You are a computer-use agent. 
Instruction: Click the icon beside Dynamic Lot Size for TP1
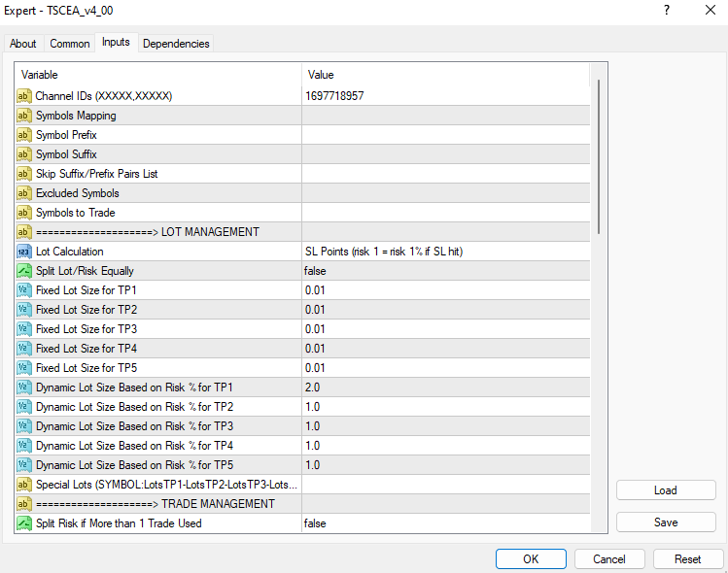pyautogui.click(x=24, y=388)
